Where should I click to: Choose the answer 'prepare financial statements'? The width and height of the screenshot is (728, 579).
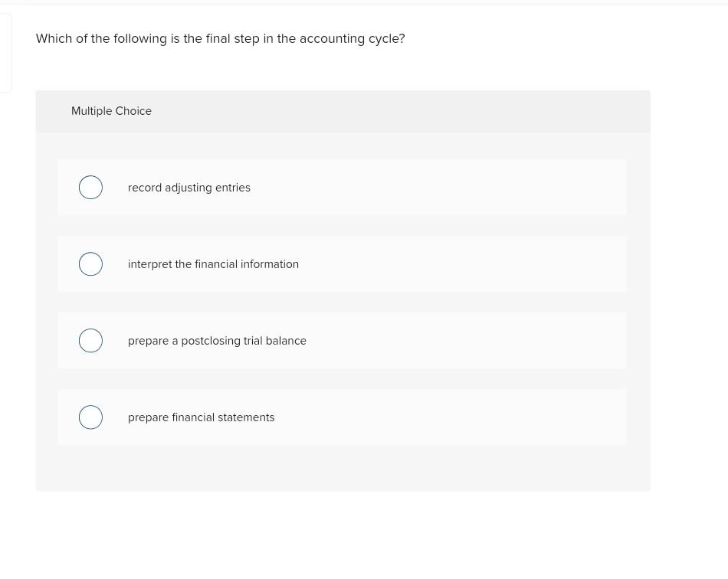(201, 417)
